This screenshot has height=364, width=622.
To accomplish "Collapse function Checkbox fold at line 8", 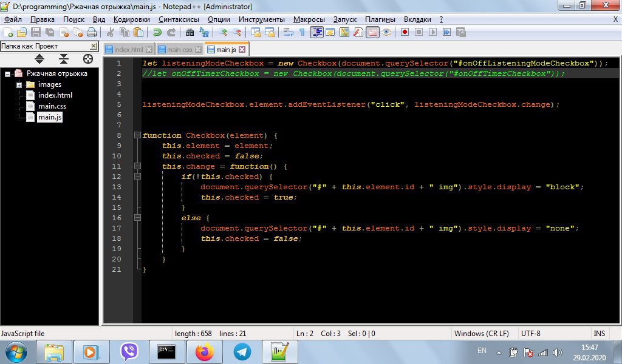I will 137,135.
